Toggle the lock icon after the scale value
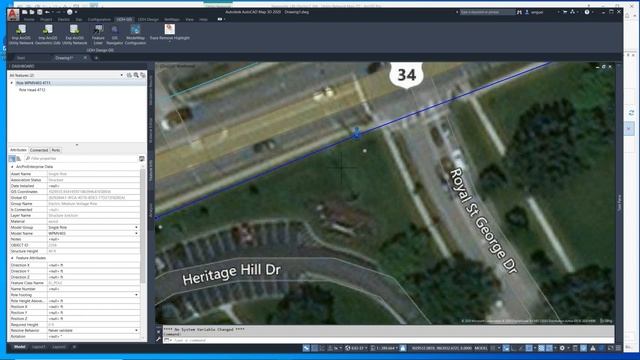The width and height of the screenshot is (640, 360). (x=403, y=348)
